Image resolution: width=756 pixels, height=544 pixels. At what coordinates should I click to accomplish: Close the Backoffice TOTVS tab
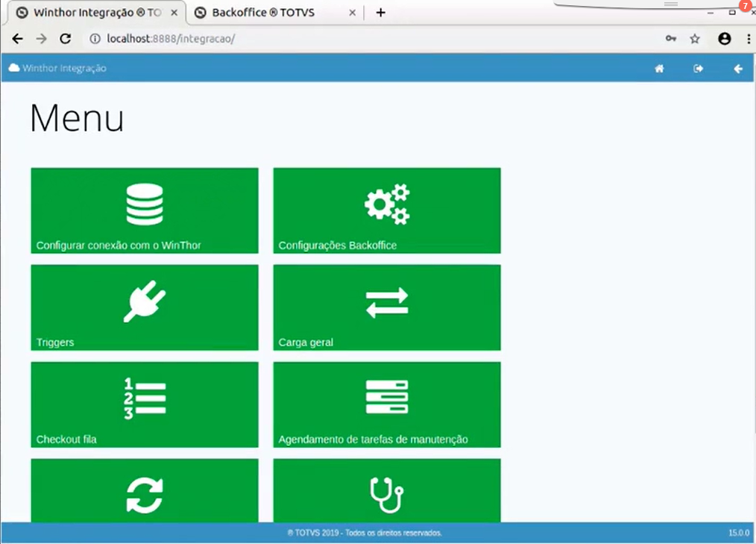pyautogui.click(x=353, y=13)
